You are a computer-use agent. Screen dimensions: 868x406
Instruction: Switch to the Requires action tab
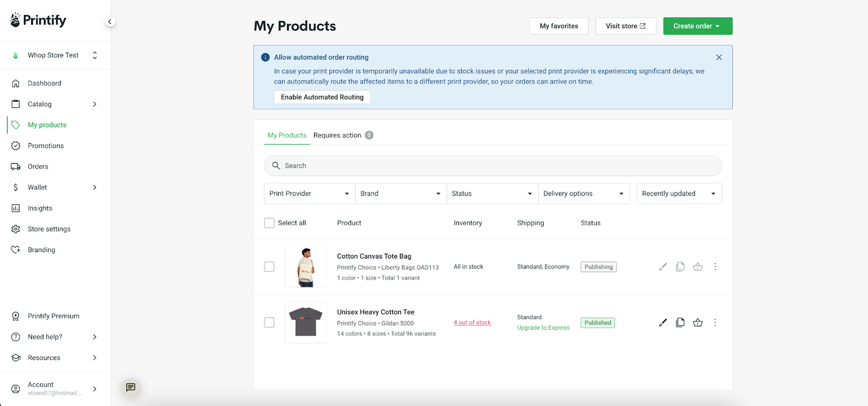pos(343,136)
